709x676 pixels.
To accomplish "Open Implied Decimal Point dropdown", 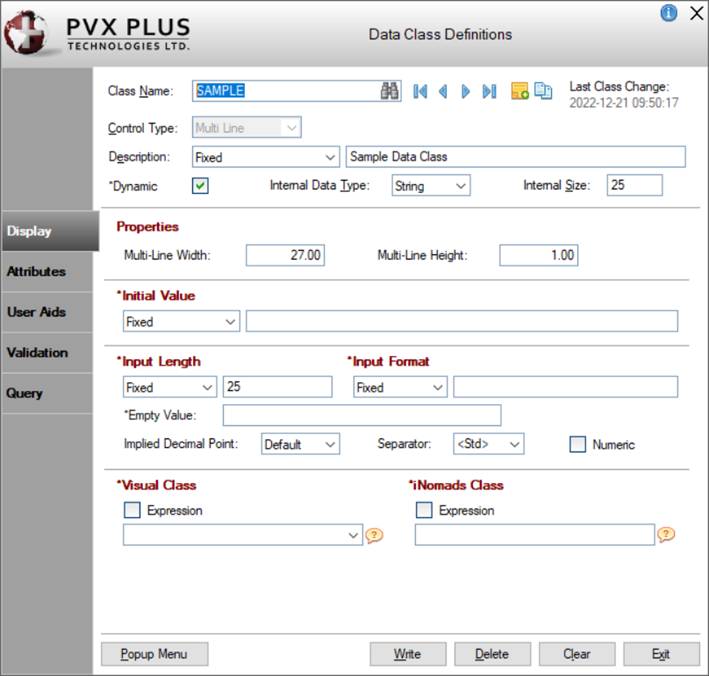I will 300,444.
